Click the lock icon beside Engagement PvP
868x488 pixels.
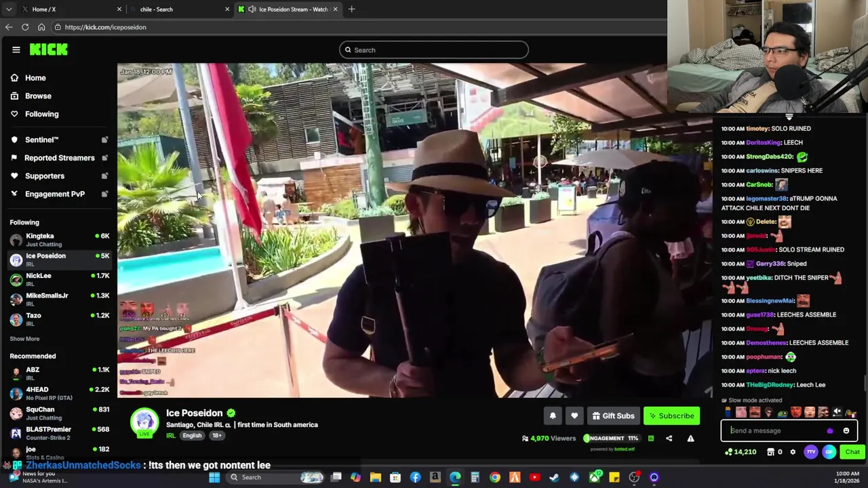click(104, 194)
